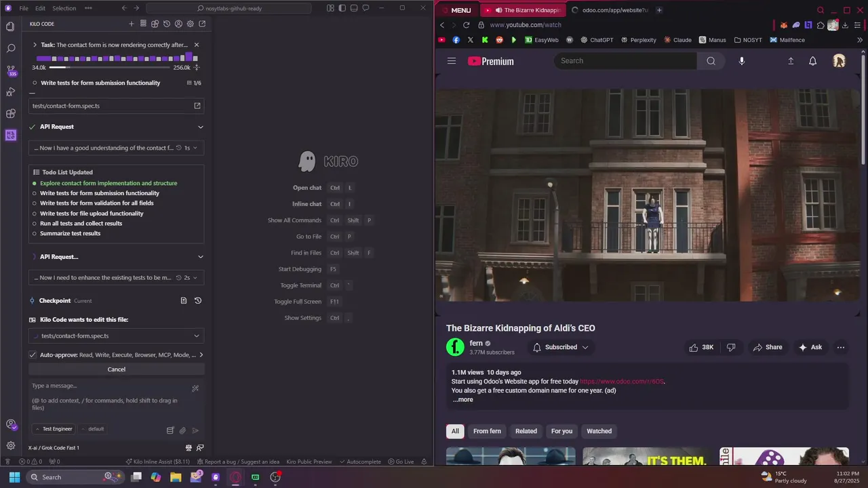Image resolution: width=868 pixels, height=488 pixels.
Task: Dislike the Aldi CEO video
Action: 731,347
